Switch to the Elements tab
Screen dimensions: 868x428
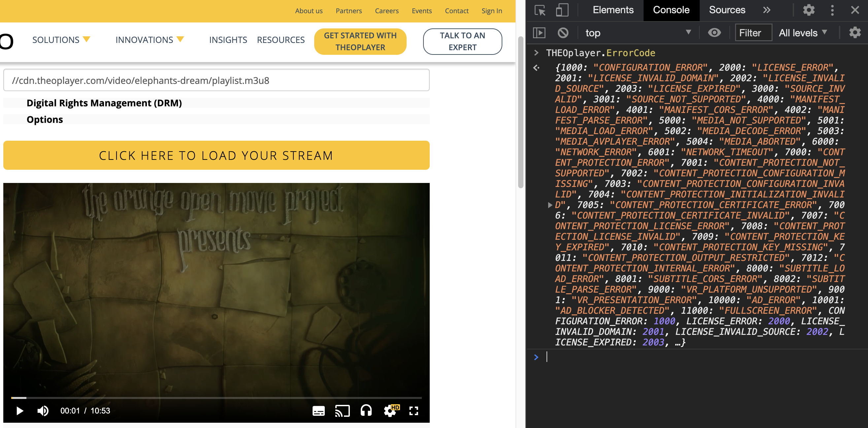point(613,10)
